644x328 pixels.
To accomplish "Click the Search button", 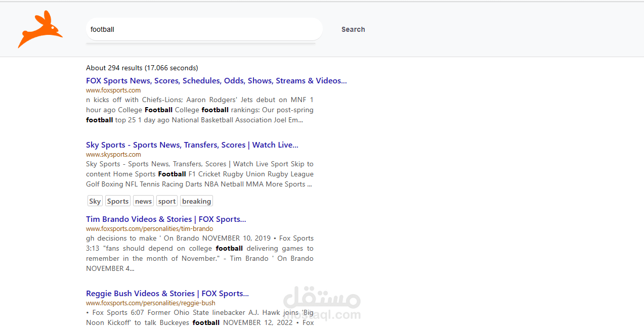I will click(353, 29).
